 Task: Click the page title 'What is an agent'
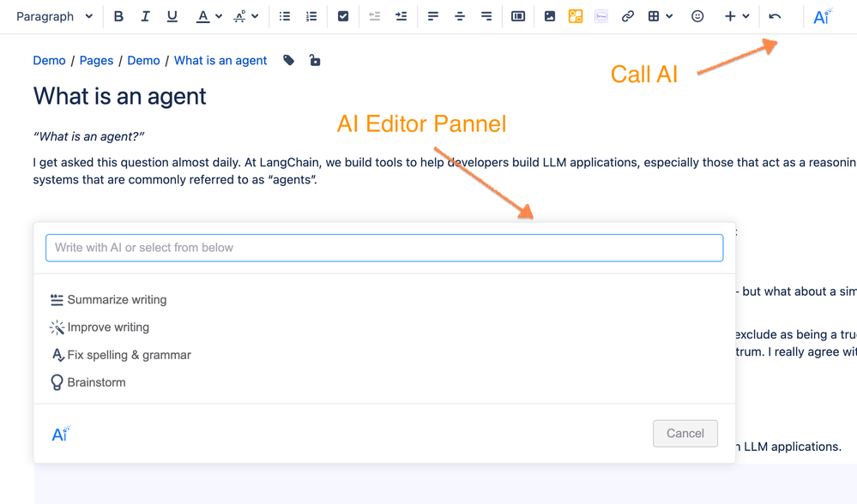click(x=120, y=96)
